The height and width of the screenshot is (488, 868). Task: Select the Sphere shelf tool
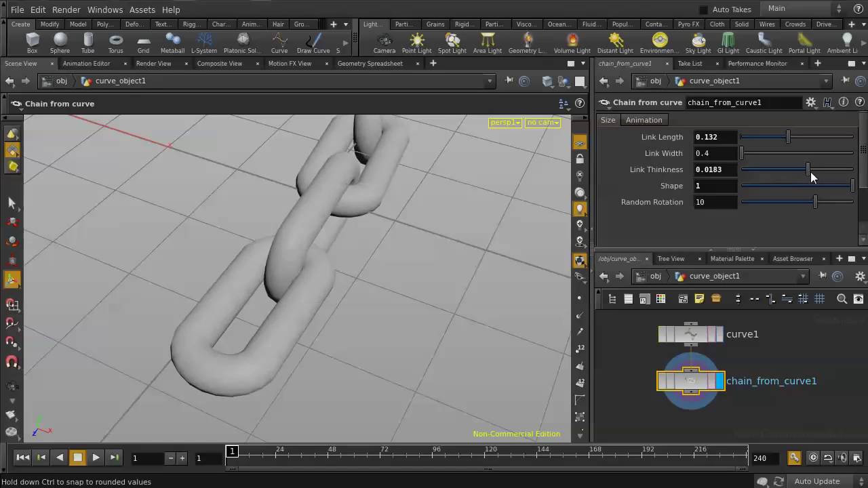pyautogui.click(x=60, y=43)
